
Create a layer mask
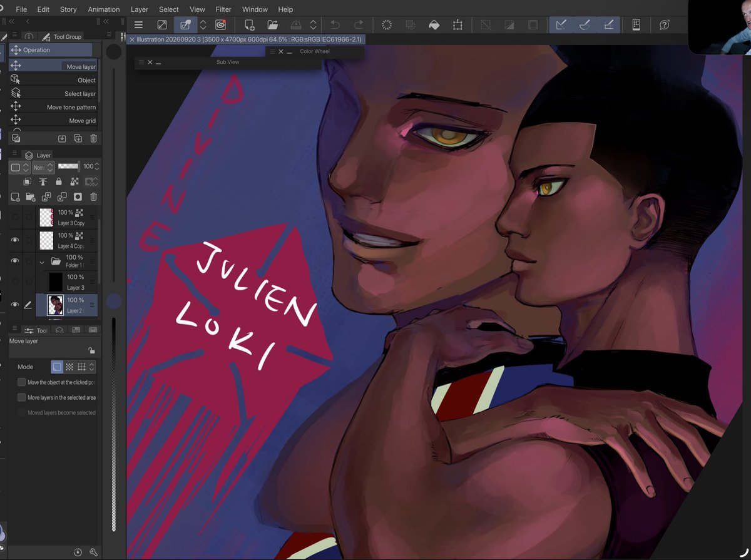click(78, 196)
